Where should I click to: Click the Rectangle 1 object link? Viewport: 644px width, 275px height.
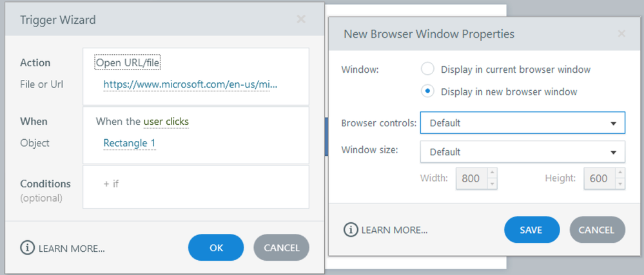(x=129, y=142)
